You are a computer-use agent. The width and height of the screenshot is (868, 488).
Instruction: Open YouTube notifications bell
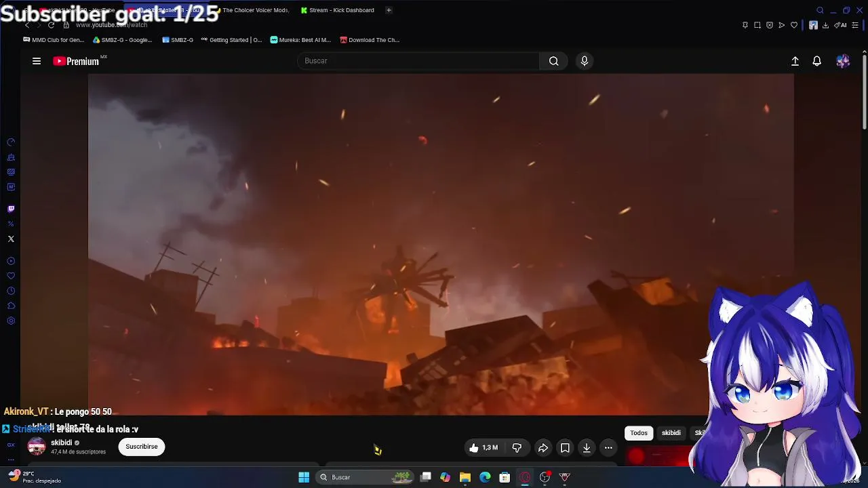coord(817,61)
